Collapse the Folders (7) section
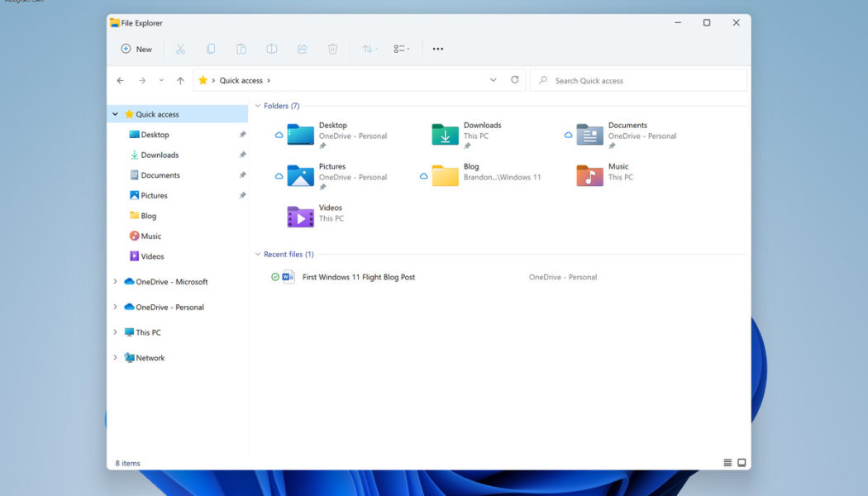Screen dimensions: 868x496 259,106
